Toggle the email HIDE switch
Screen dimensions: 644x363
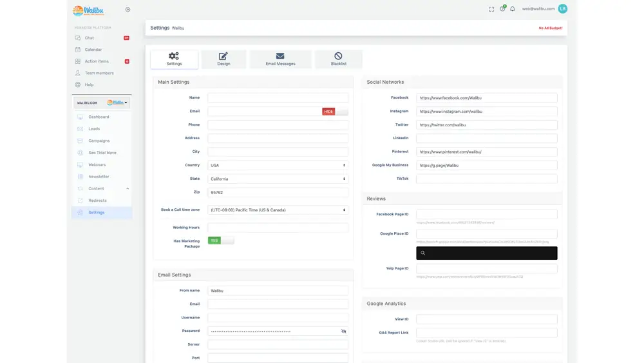pyautogui.click(x=335, y=112)
